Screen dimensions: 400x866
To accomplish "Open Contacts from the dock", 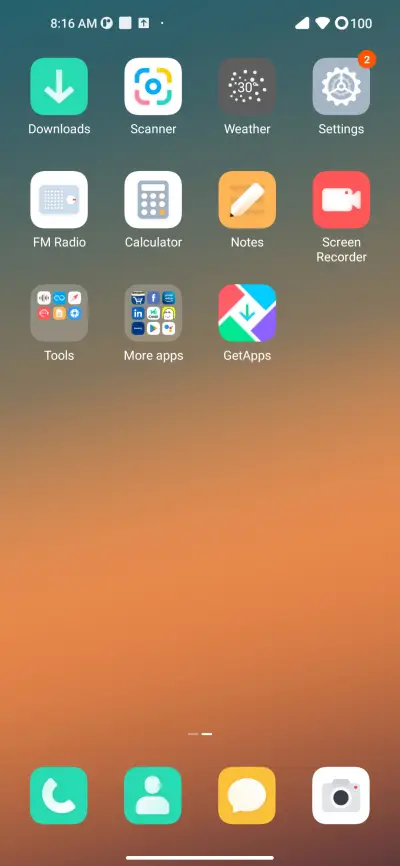I will [152, 795].
